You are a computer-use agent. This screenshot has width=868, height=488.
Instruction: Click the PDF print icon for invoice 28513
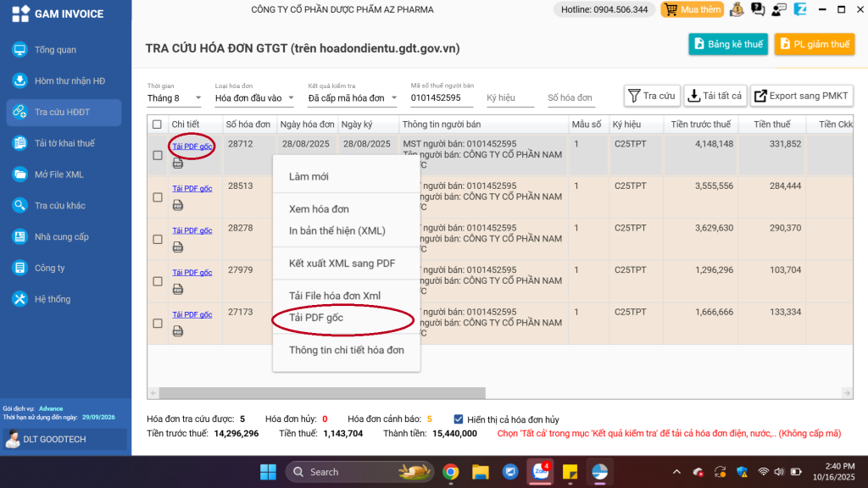(x=178, y=205)
